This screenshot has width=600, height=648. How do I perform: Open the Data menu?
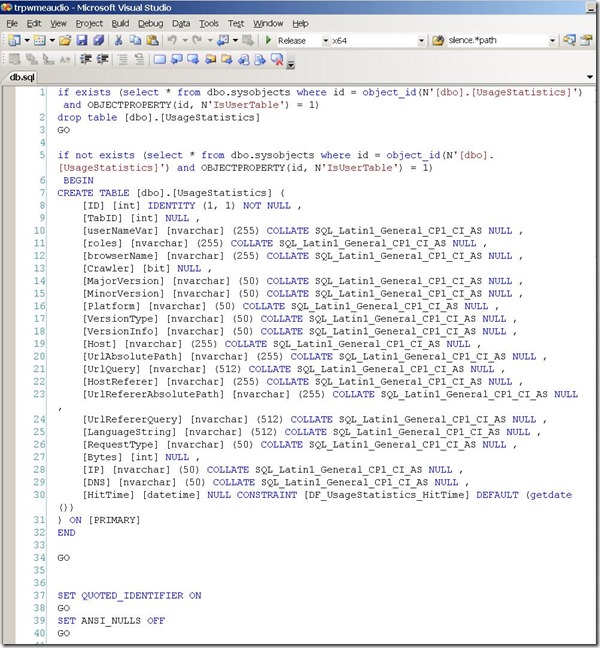pos(181,24)
